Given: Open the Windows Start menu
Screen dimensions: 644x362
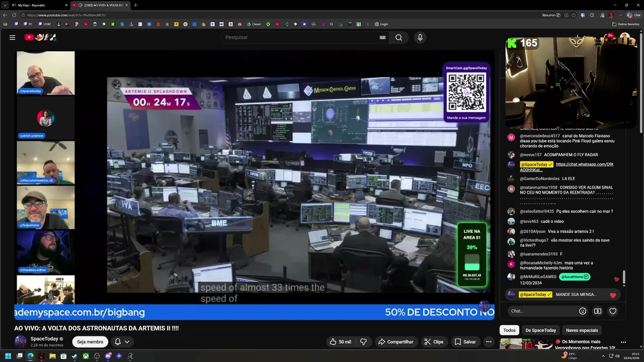Looking at the screenshot, I should 8,356.
